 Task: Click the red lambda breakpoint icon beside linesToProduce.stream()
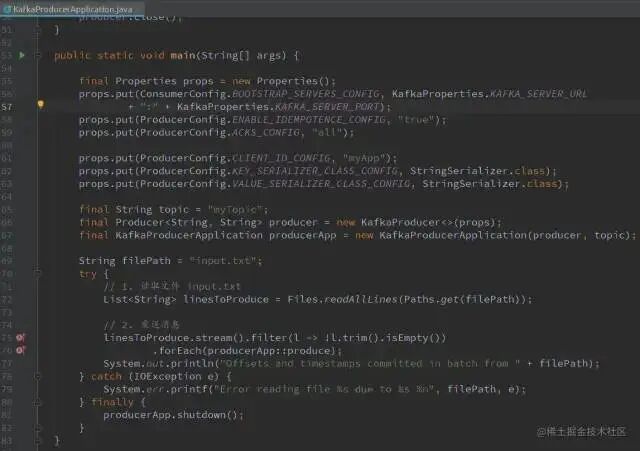click(20, 338)
